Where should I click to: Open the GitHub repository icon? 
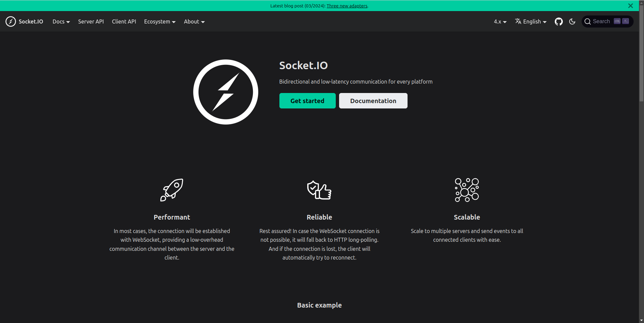click(558, 21)
